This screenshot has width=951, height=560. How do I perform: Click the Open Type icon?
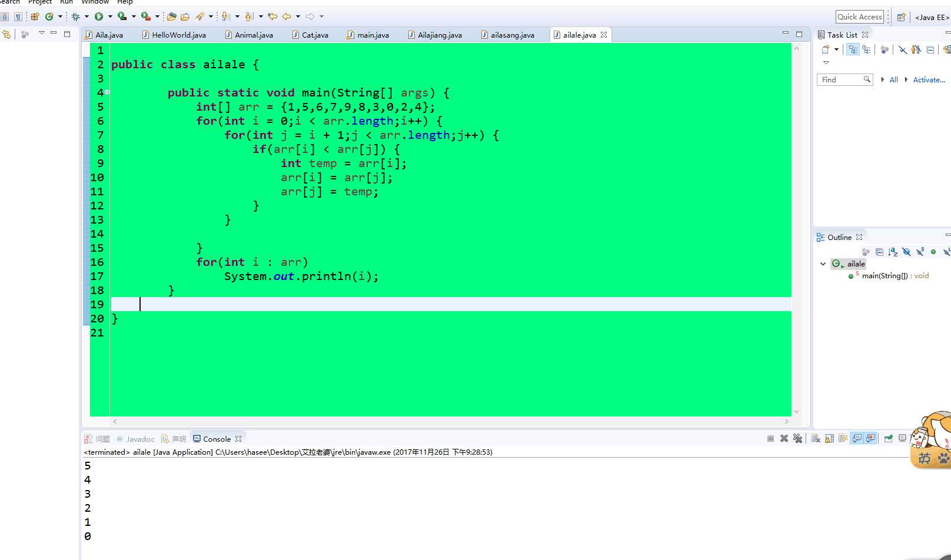(172, 16)
